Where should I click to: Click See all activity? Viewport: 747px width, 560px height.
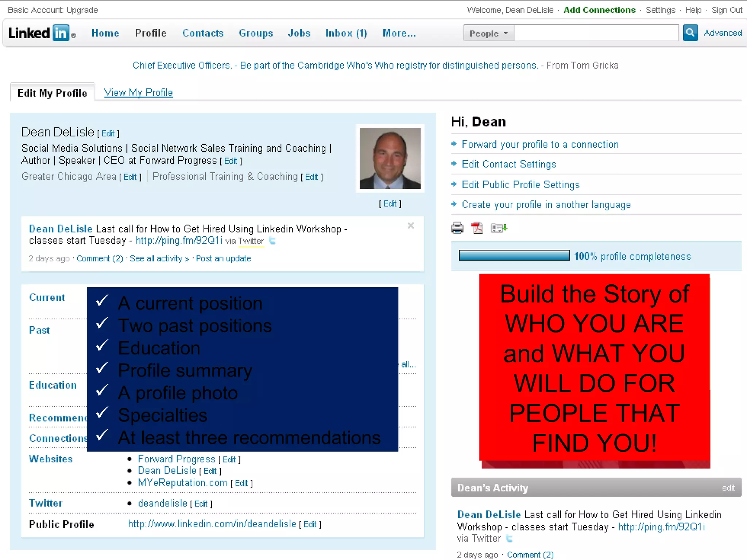[159, 258]
